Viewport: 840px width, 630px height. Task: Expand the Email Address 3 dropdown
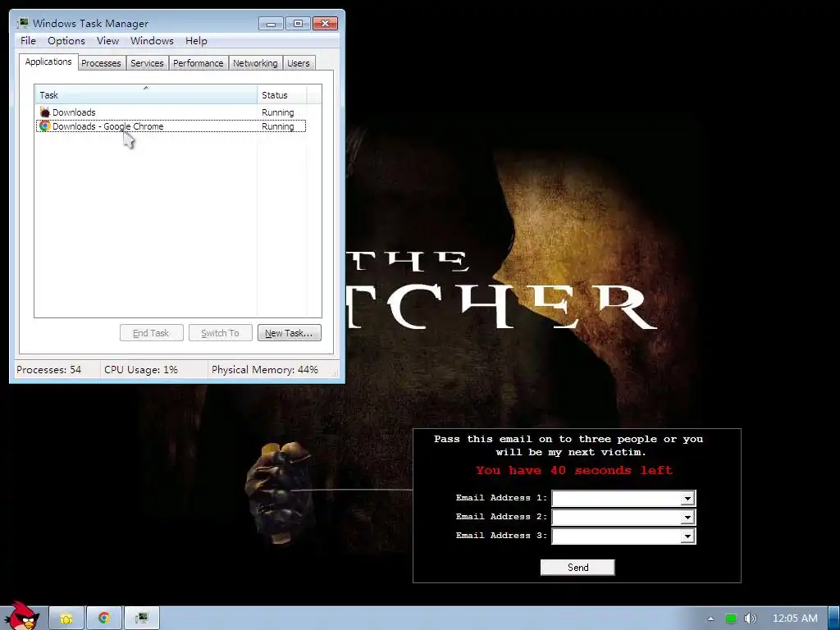pos(687,536)
